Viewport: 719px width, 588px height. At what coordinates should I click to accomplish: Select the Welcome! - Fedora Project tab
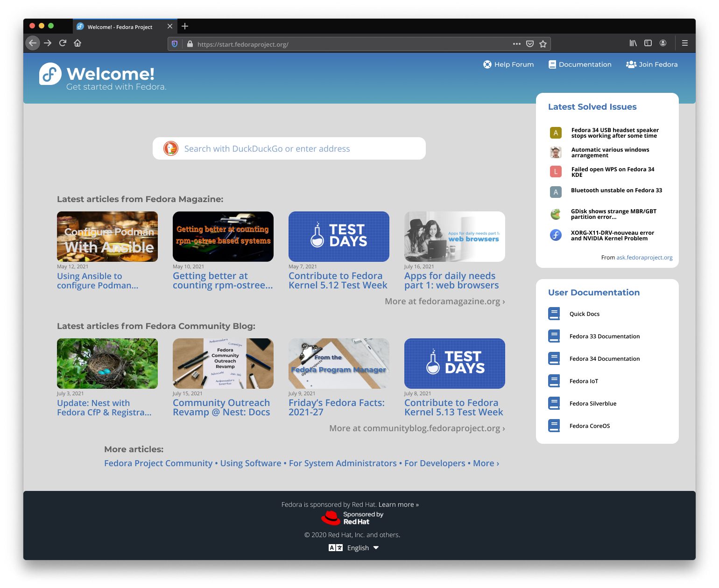tap(125, 27)
